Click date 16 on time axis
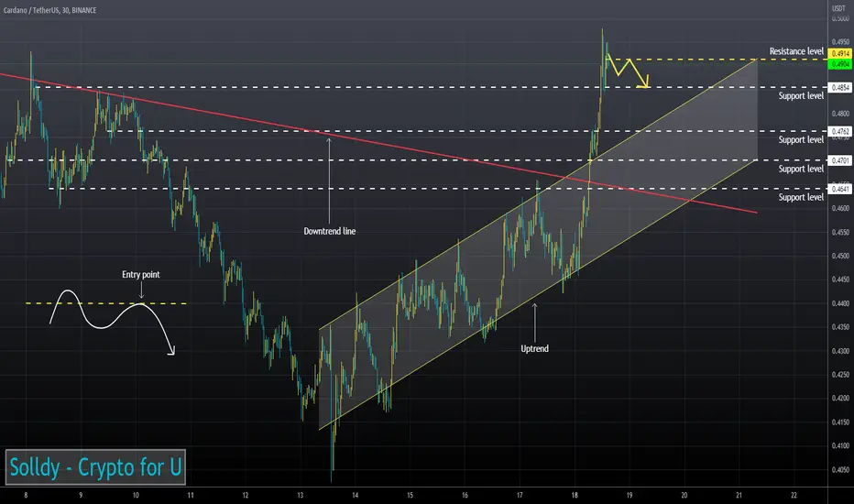This screenshot has height=504, width=854. coord(465,495)
